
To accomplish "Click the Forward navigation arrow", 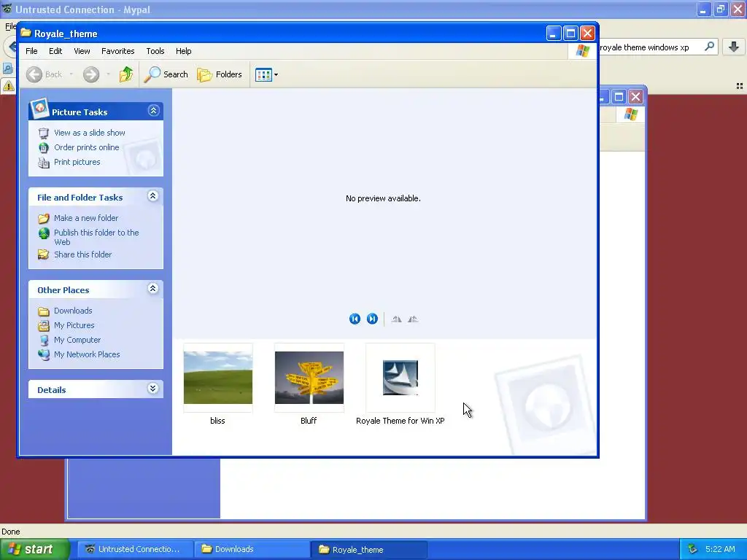I will tap(91, 74).
